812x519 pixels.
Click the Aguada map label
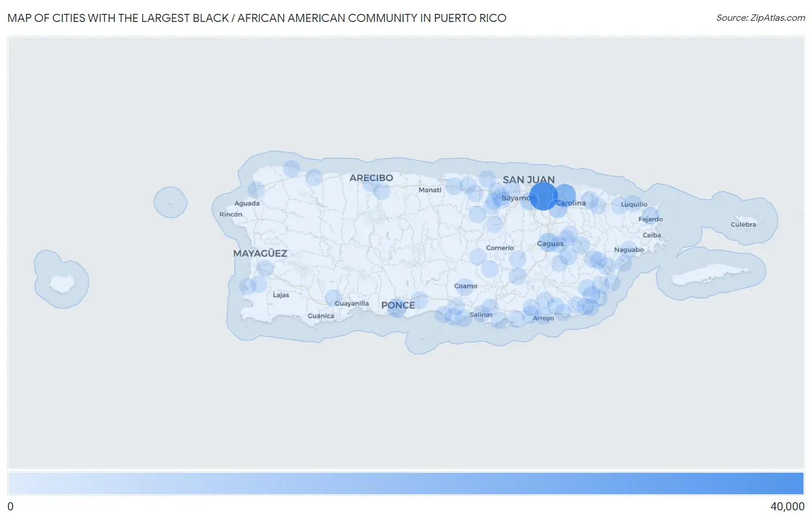pyautogui.click(x=247, y=203)
